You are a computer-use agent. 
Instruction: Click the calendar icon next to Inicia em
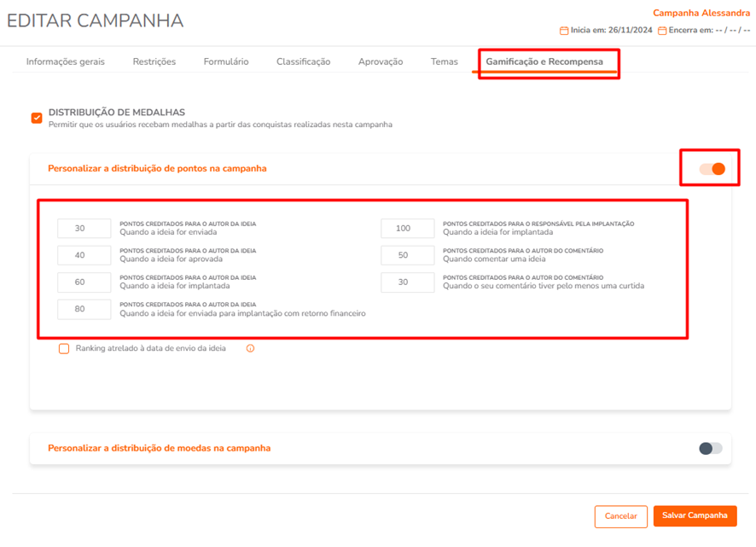pos(564,31)
